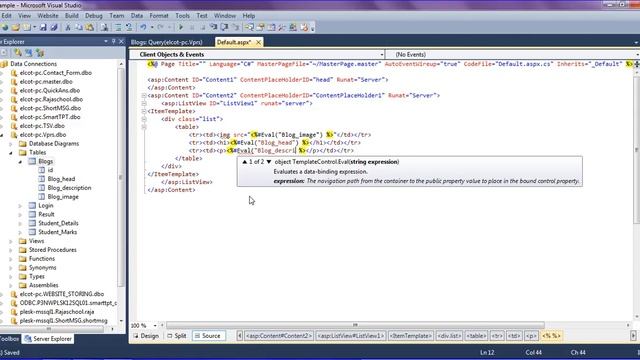Click the Save toolbar icon

pos(43,27)
